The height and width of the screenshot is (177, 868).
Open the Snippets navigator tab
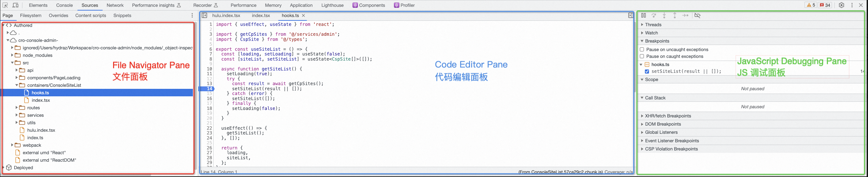(x=122, y=15)
